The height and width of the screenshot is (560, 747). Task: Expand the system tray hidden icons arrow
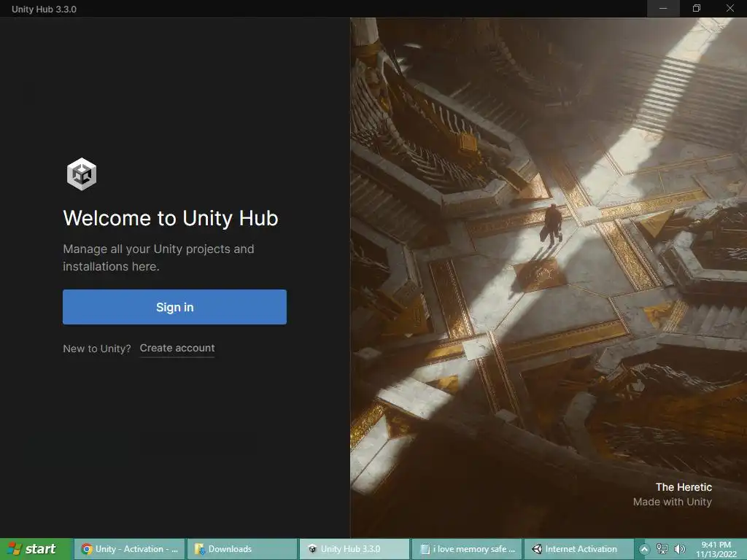(644, 550)
